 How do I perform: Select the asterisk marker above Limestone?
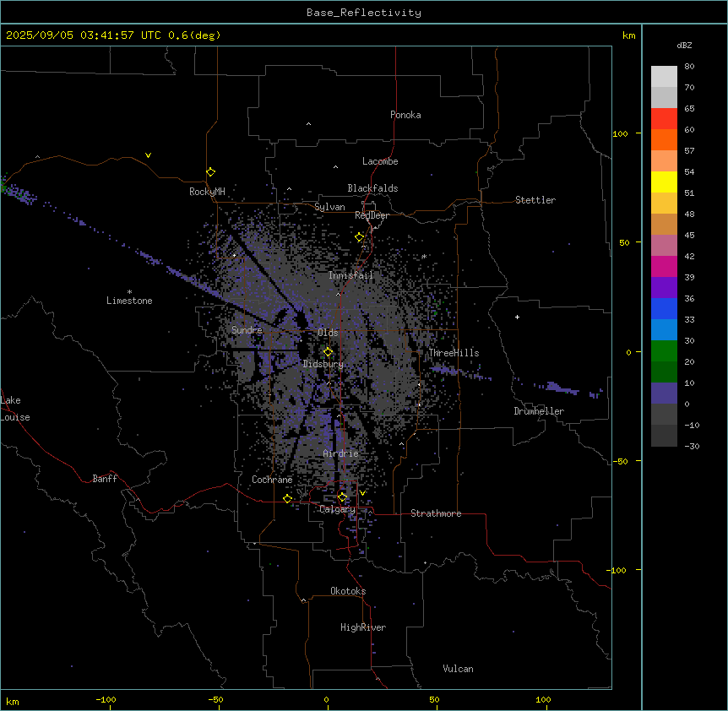click(129, 292)
